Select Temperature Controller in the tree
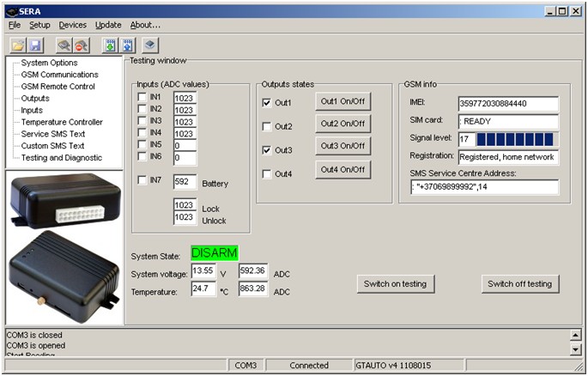588x376 pixels. 62,122
